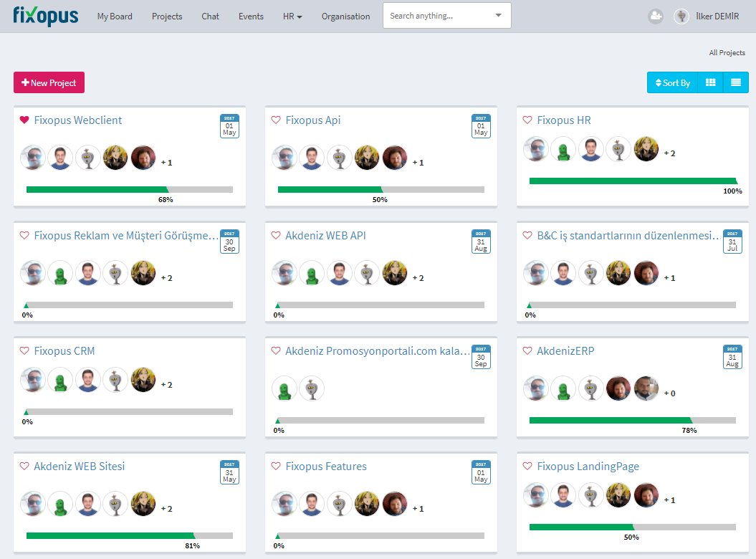Viewport: 756px width, 559px height.
Task: Click the +2 members count on Fixopus HR
Action: (670, 153)
